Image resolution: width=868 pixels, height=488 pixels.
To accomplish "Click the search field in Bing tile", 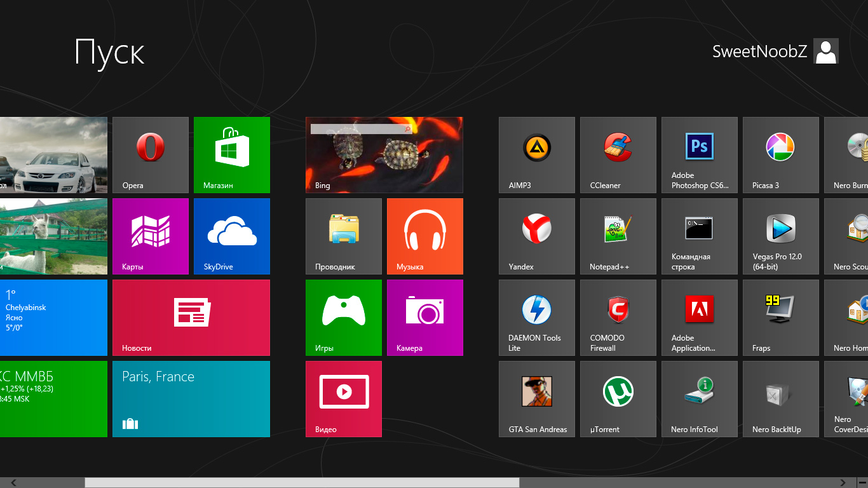I will pos(362,128).
